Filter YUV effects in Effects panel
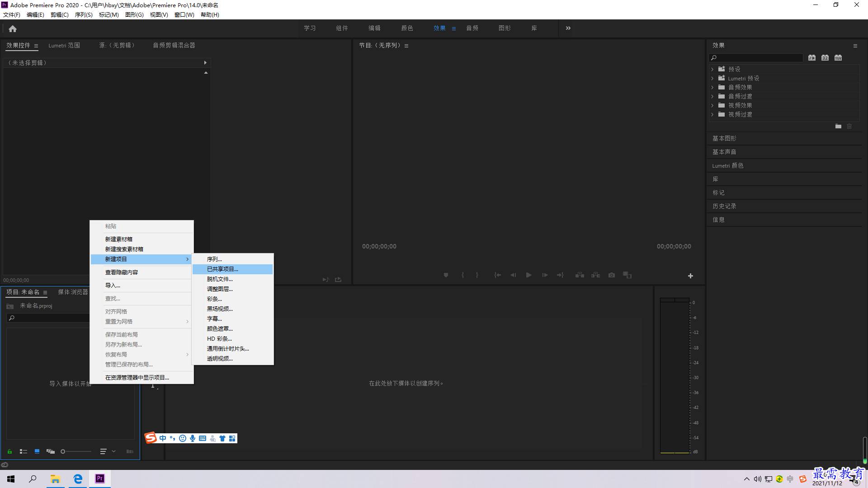Image resolution: width=868 pixels, height=488 pixels. (838, 58)
